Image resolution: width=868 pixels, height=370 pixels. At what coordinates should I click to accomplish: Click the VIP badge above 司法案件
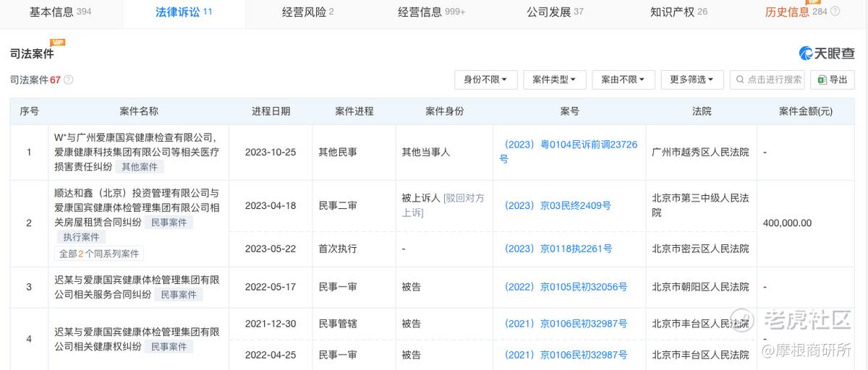57,43
